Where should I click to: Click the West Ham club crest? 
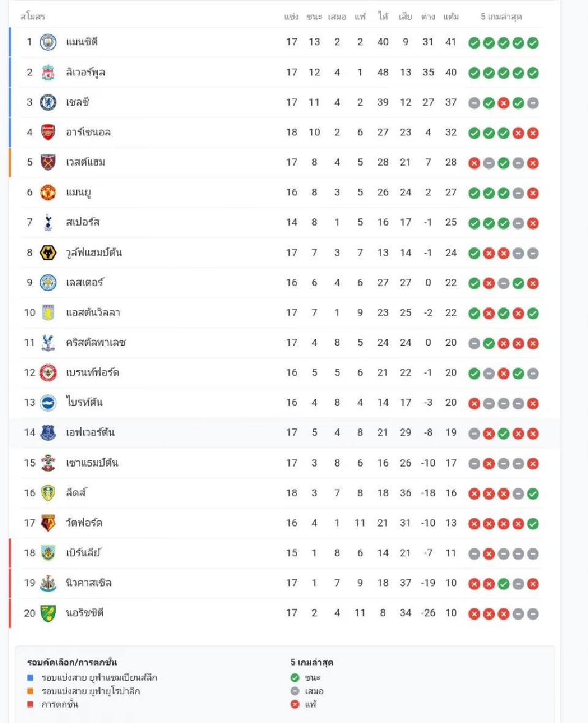(48, 162)
